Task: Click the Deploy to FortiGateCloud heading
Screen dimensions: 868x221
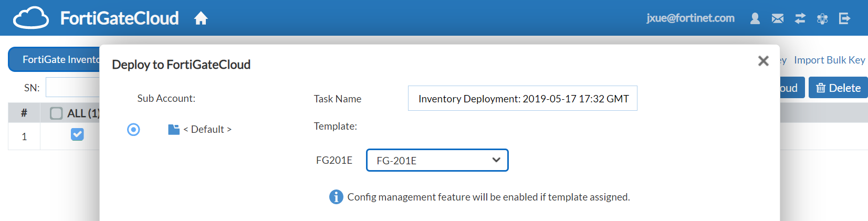Action: [181, 65]
